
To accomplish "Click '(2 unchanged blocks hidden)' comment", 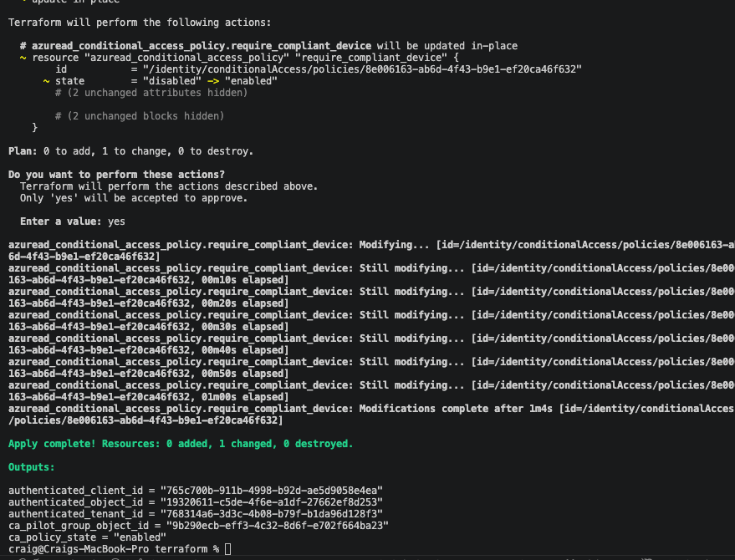I will pos(140,116).
